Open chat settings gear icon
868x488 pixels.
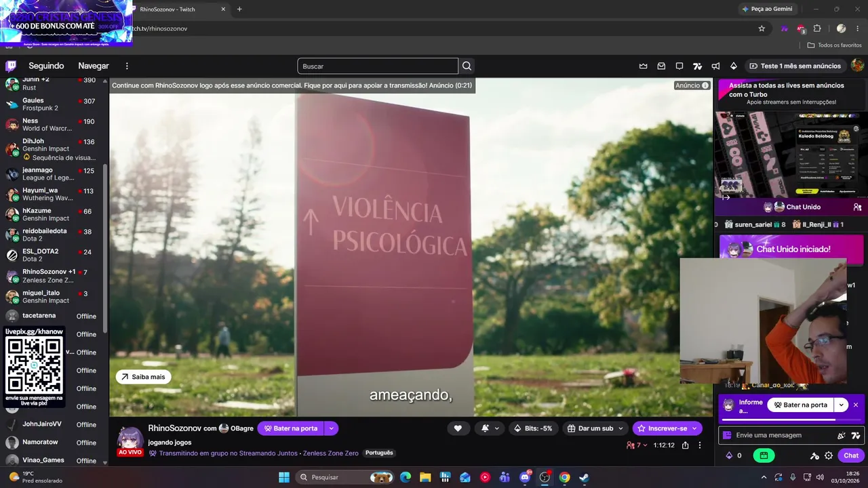pyautogui.click(x=829, y=455)
